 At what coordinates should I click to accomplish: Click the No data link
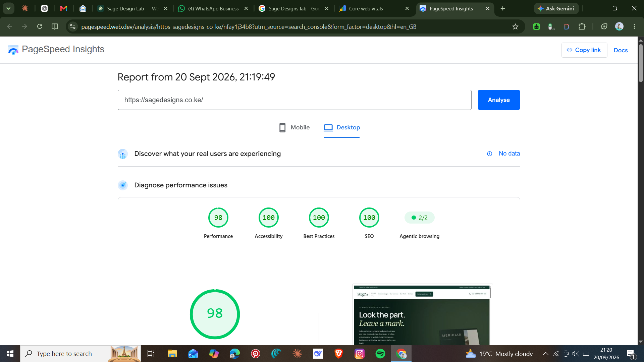point(509,154)
